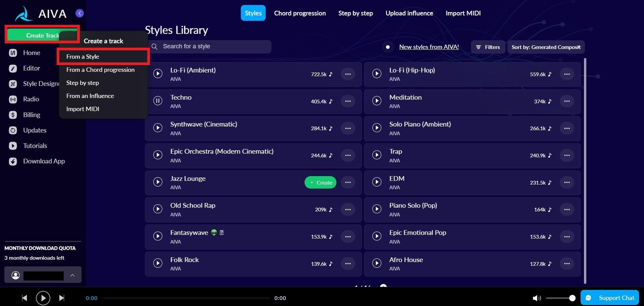Switch to the top Import MIDI tab
The height and width of the screenshot is (306, 644).
tap(463, 13)
